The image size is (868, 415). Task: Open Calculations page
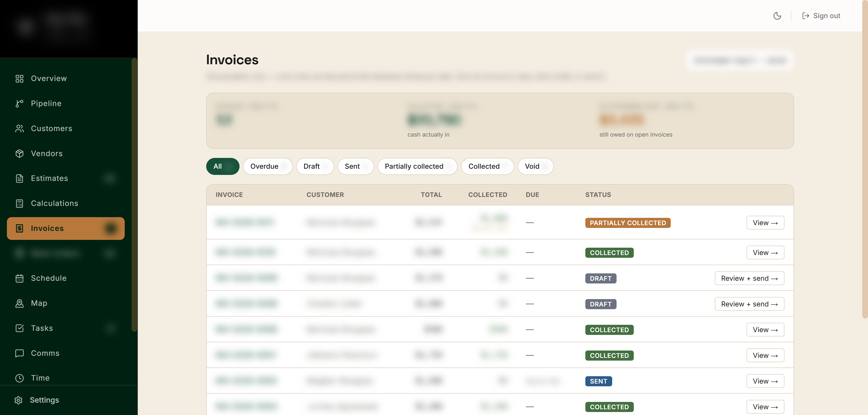[66, 203]
